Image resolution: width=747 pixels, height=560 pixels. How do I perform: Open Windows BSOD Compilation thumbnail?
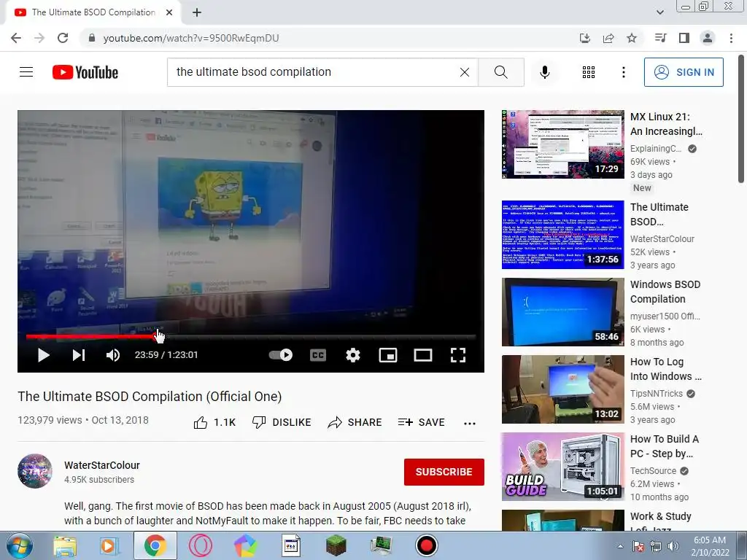(x=562, y=312)
